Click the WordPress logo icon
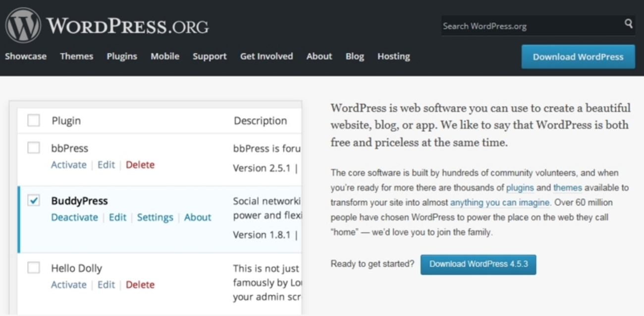 point(23,25)
